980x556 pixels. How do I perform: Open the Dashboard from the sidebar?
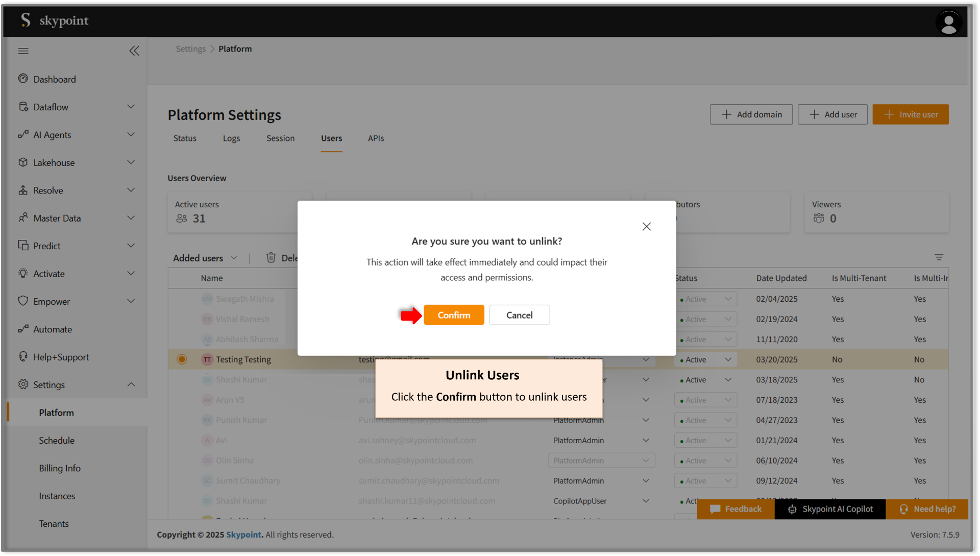[x=23, y=79]
